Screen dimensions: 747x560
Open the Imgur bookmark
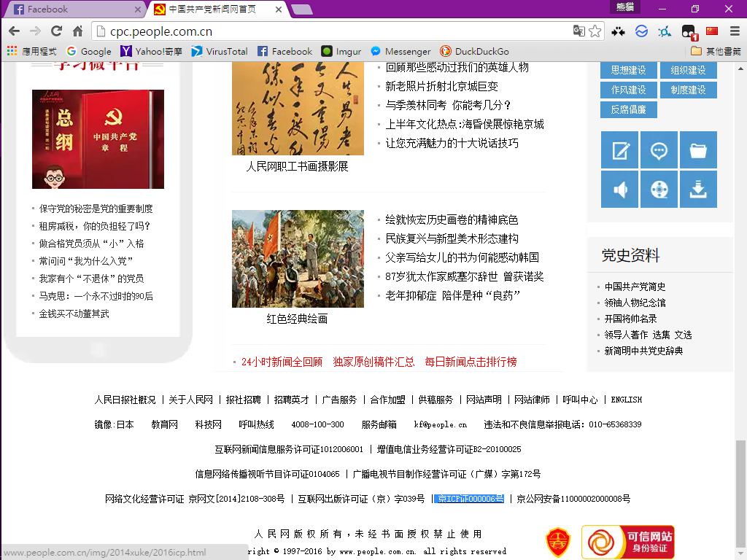pyautogui.click(x=341, y=51)
